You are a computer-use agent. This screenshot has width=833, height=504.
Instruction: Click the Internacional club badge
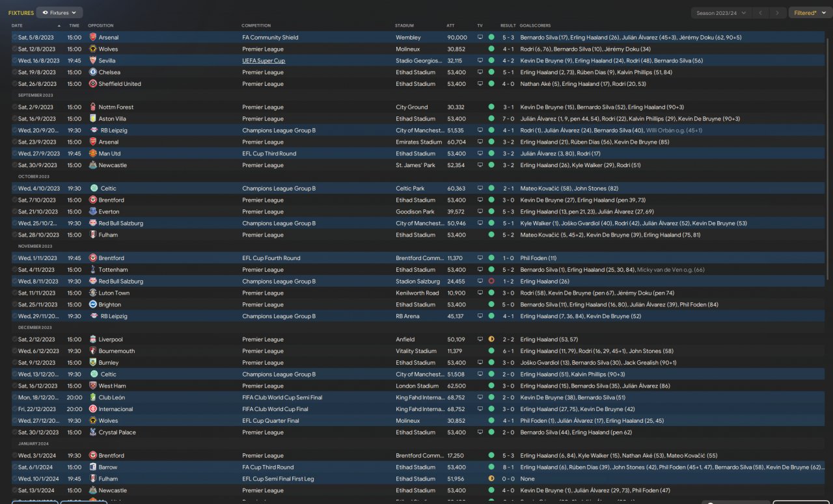(93, 410)
